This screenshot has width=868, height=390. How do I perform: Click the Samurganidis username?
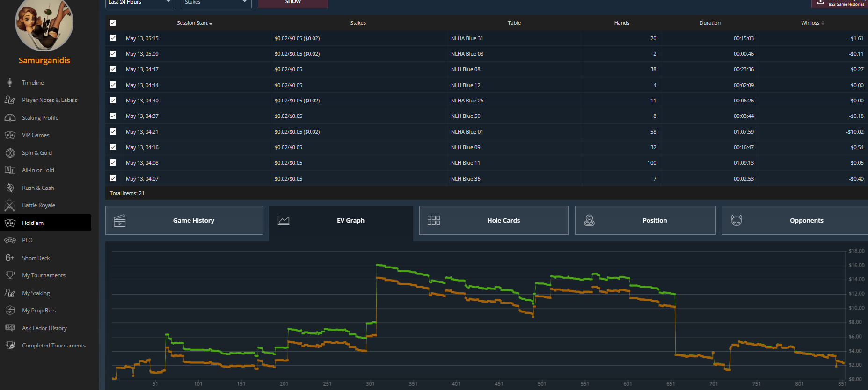44,60
